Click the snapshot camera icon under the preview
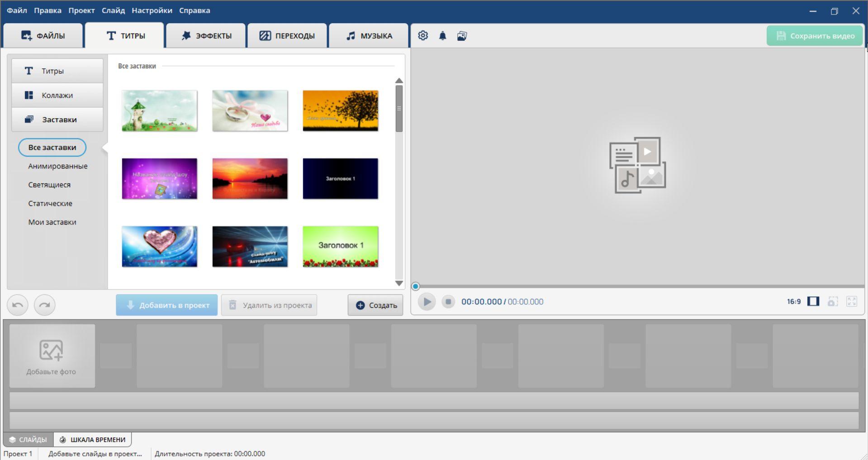The width and height of the screenshot is (868, 460). coord(833,302)
